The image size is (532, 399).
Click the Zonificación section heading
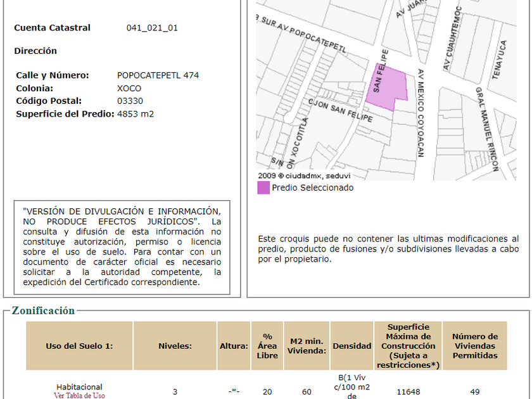point(43,310)
